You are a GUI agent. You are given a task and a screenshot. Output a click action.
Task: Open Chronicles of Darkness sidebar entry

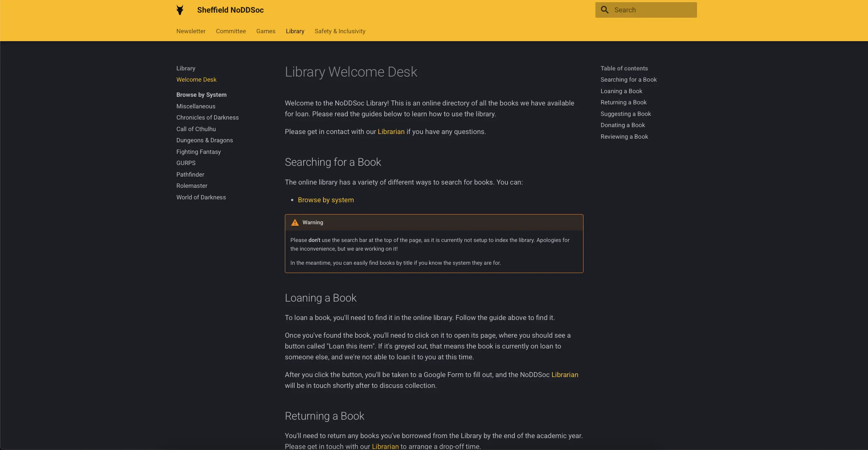coord(208,117)
